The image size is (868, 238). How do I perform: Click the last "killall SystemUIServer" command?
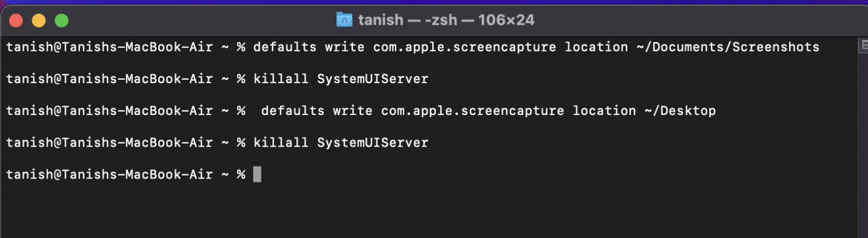(341, 143)
